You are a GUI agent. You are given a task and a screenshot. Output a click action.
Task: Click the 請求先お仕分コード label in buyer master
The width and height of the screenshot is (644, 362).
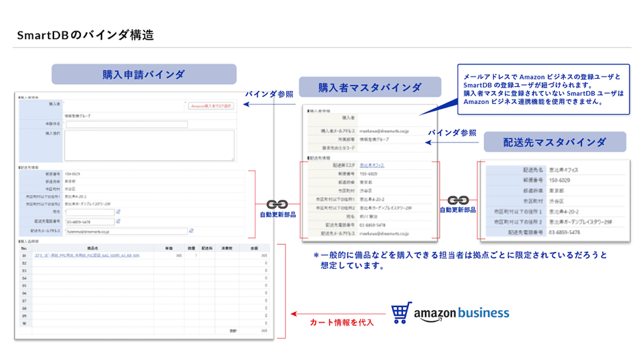338,148
